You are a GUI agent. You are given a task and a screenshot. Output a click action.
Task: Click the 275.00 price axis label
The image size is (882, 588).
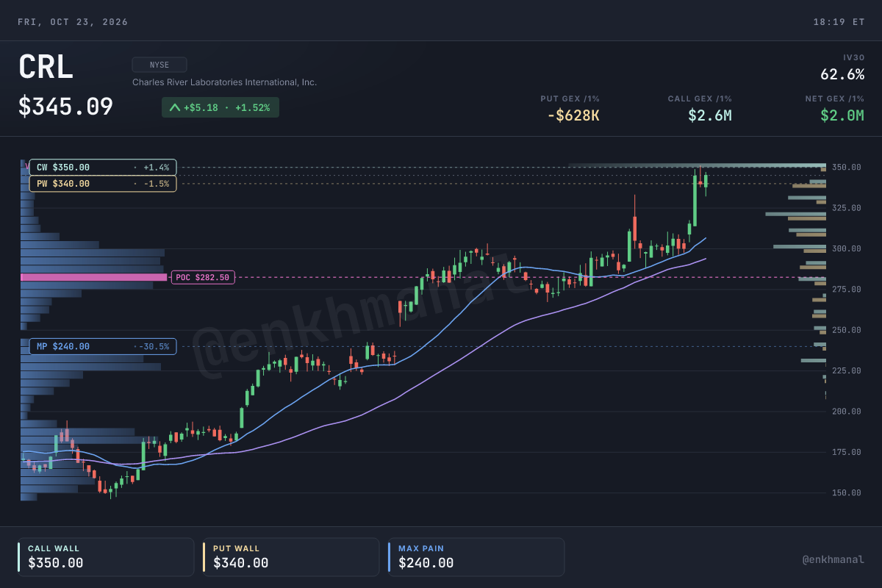coord(847,290)
